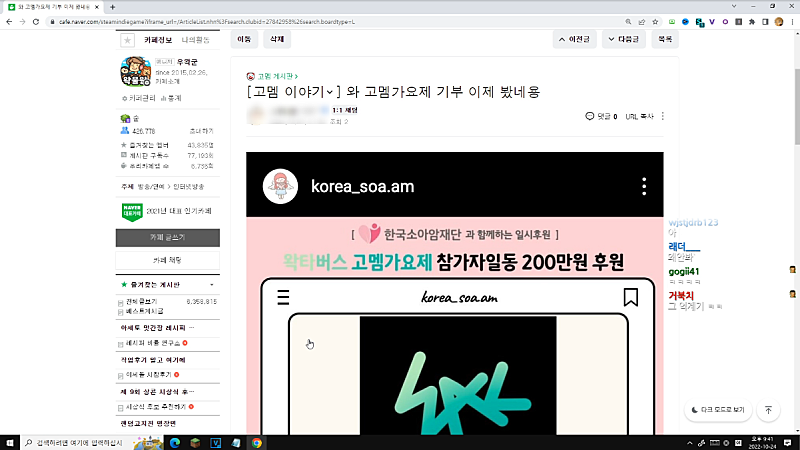The height and width of the screenshot is (450, 800).
Task: Click the members count people icon
Action: pyautogui.click(x=125, y=131)
